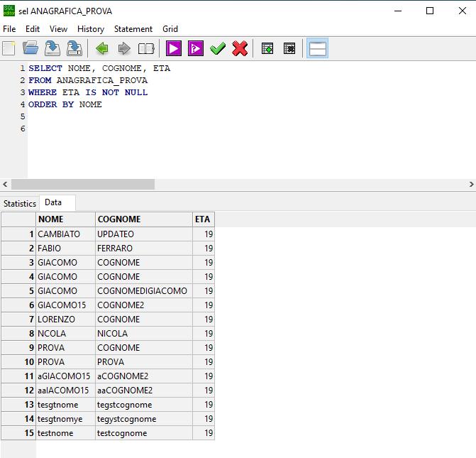
Task: Click the new blank document icon
Action: click(9, 48)
